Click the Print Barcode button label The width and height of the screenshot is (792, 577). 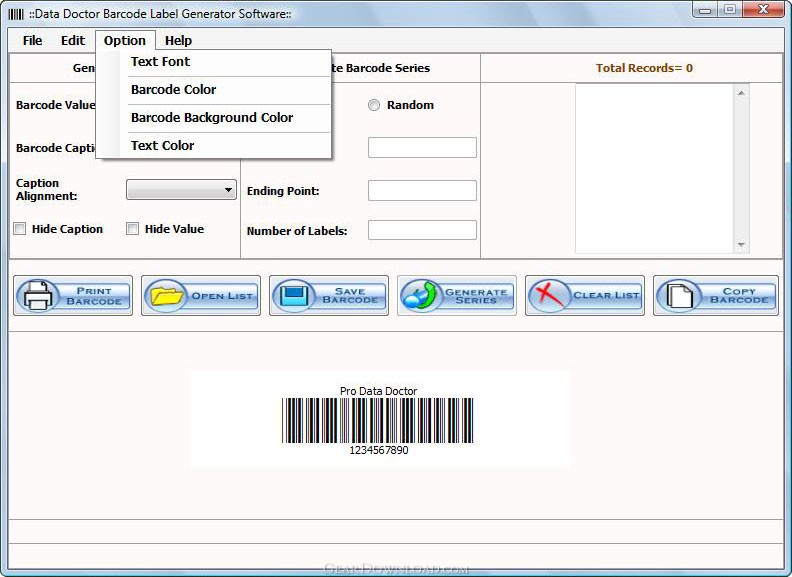[x=94, y=296]
